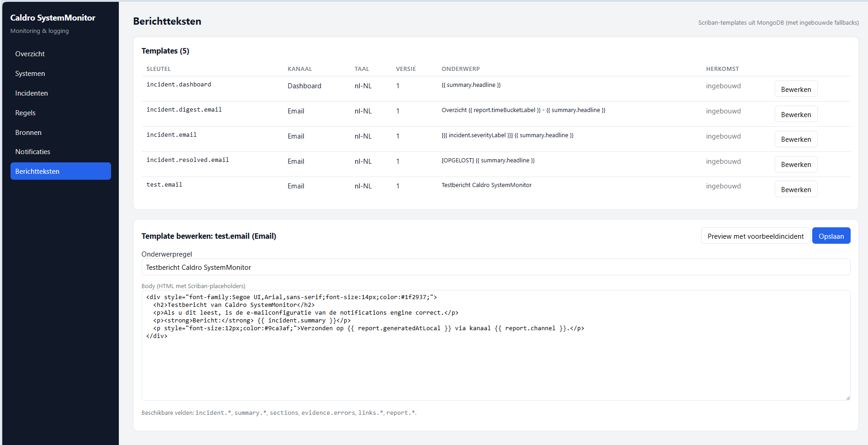Focus the Onderwerpregel subject input field

coord(495,267)
